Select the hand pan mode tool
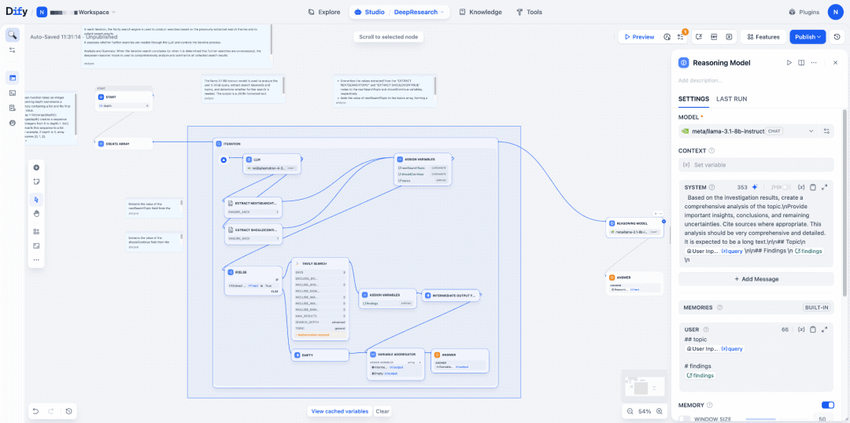 click(x=37, y=214)
